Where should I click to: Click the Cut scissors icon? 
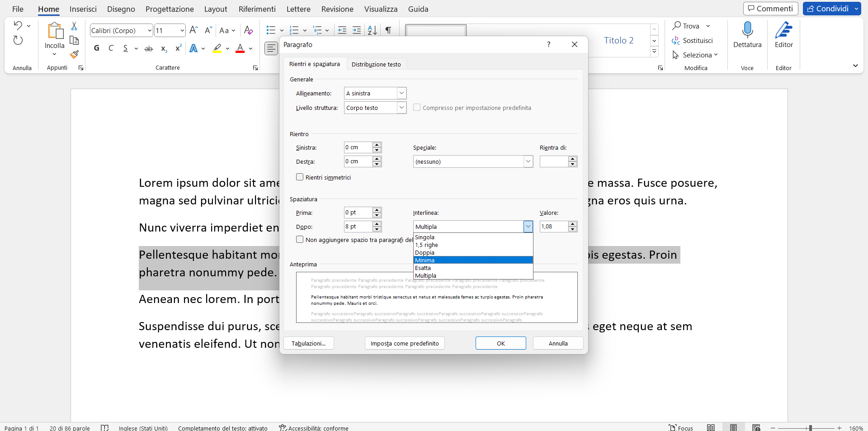(74, 26)
